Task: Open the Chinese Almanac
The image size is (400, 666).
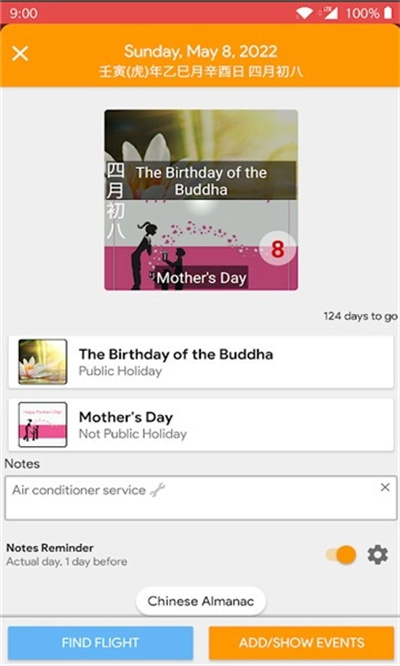Action: coord(201,601)
